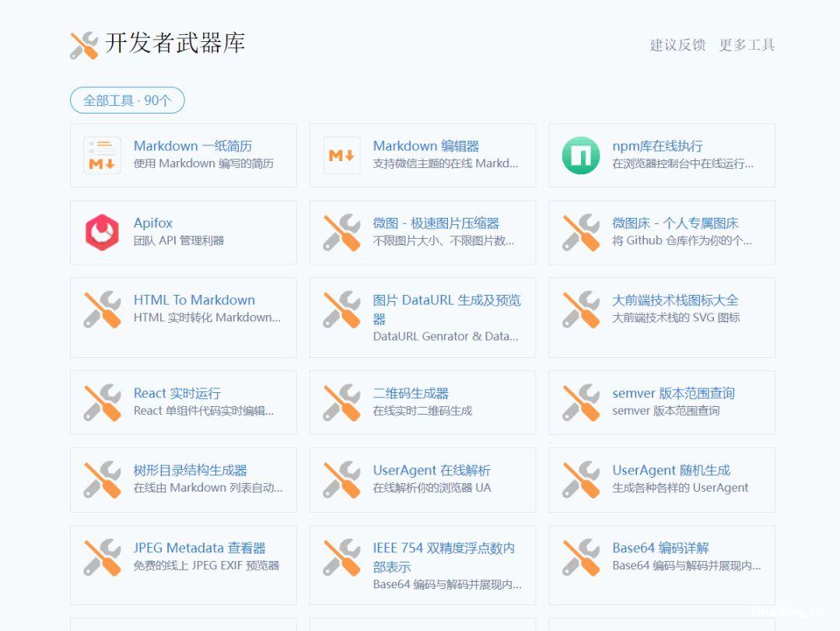Open the React 实时运行 title link
The height and width of the screenshot is (631, 840).
[x=177, y=393]
